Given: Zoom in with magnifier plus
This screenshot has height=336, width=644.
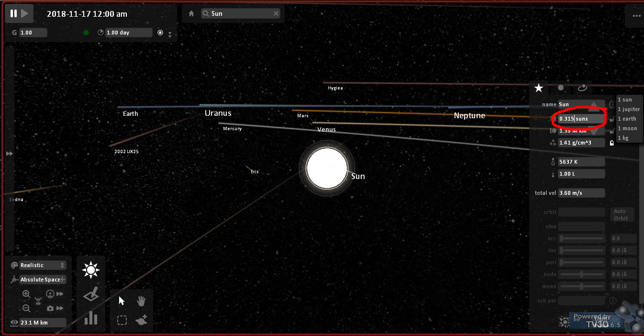Looking at the screenshot, I should point(26,294).
